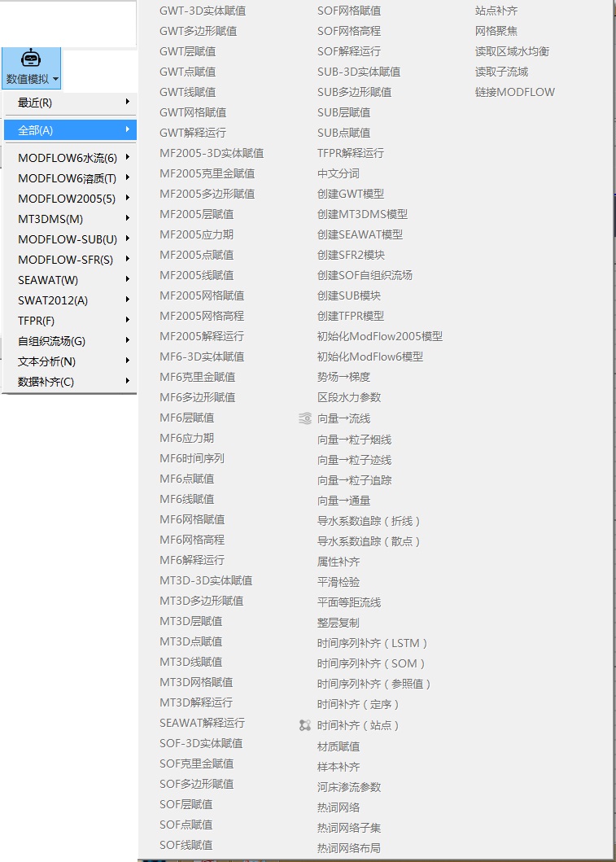Open the SWAT2012(A) menu entry
This screenshot has width=616, height=862.
tap(70, 300)
